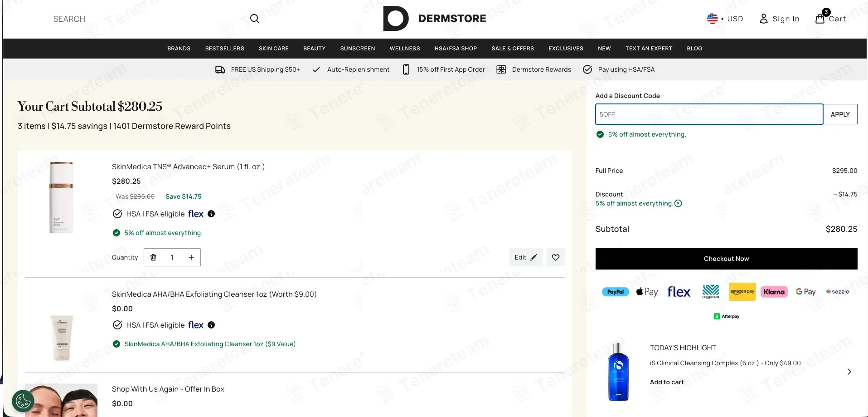Open the New menu
The width and height of the screenshot is (868, 417).
pos(604,49)
